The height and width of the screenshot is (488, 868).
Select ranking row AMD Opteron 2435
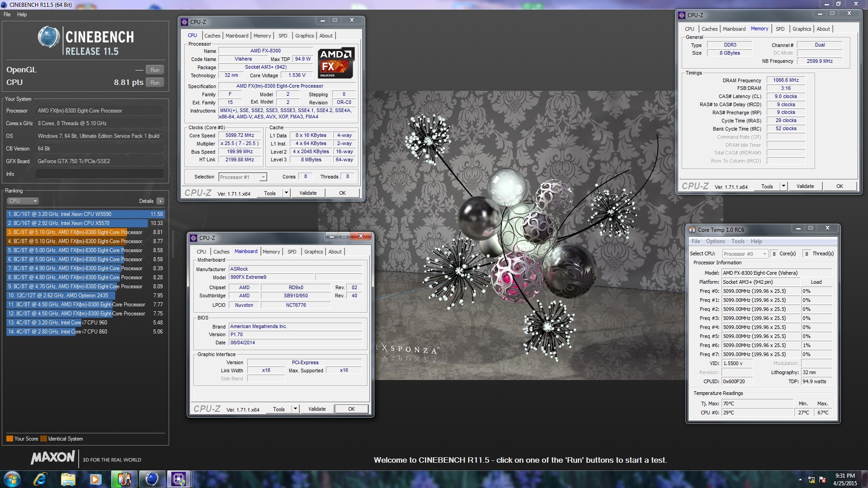85,296
